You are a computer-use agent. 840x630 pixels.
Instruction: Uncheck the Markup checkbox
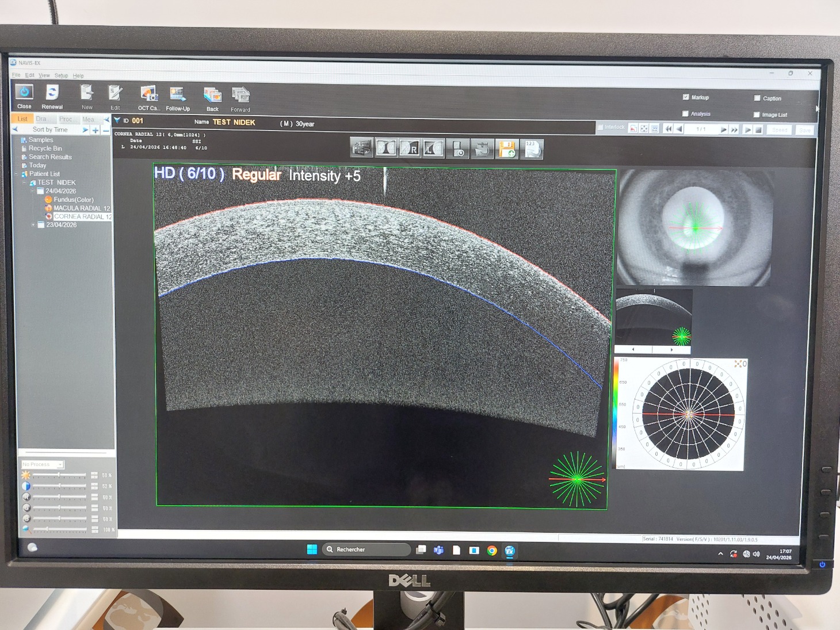[x=685, y=97]
